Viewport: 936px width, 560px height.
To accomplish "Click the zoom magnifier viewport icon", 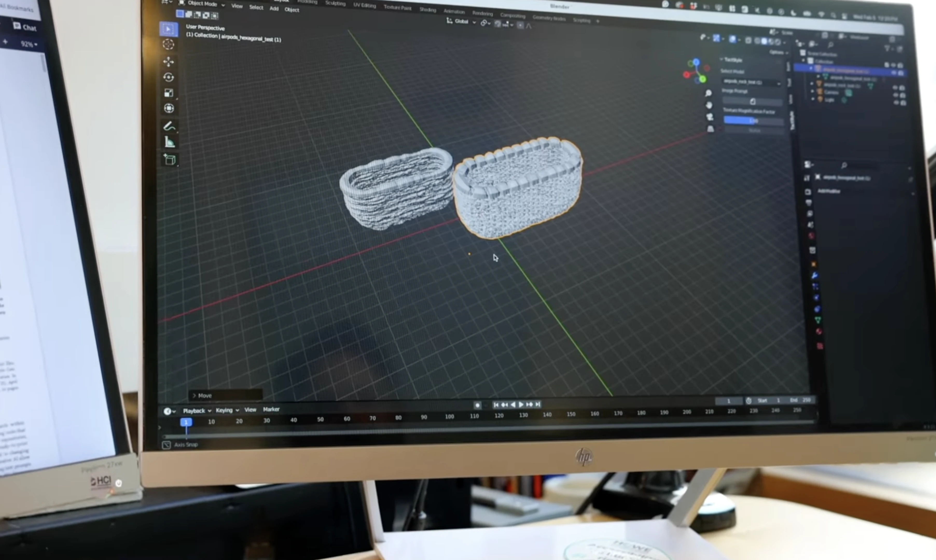I will [708, 93].
